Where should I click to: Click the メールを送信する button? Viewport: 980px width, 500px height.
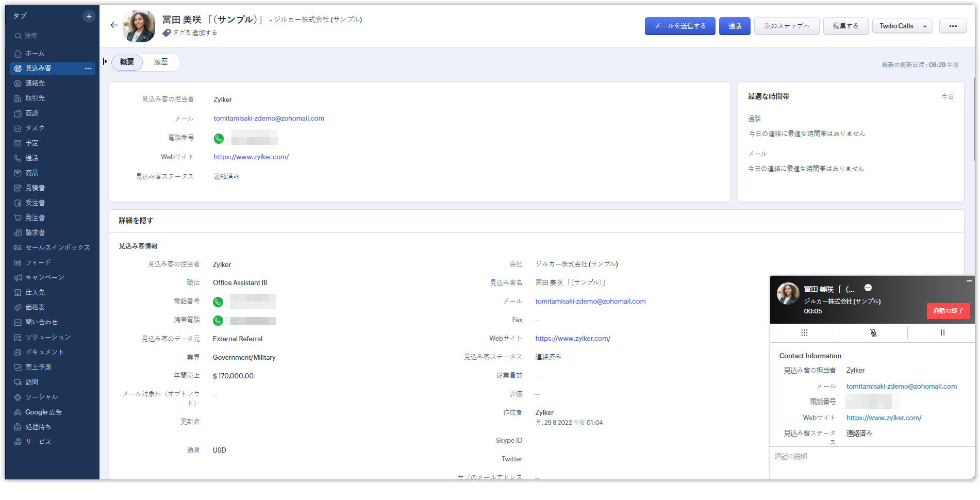pyautogui.click(x=680, y=26)
